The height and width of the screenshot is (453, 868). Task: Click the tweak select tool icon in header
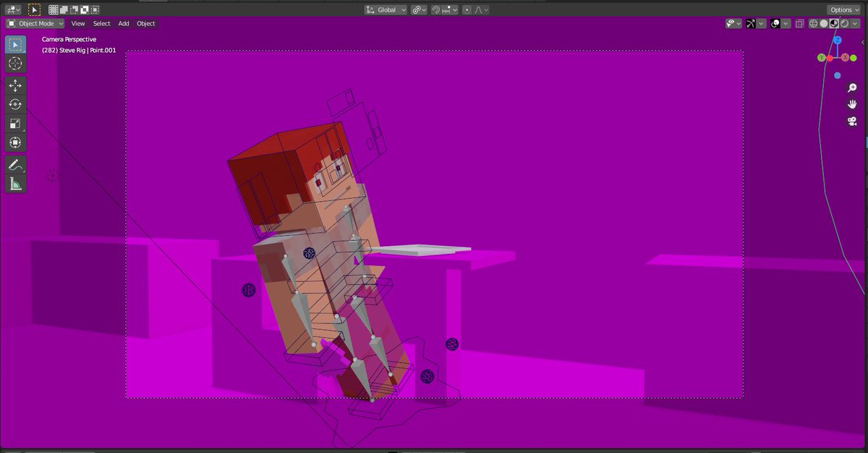click(35, 10)
